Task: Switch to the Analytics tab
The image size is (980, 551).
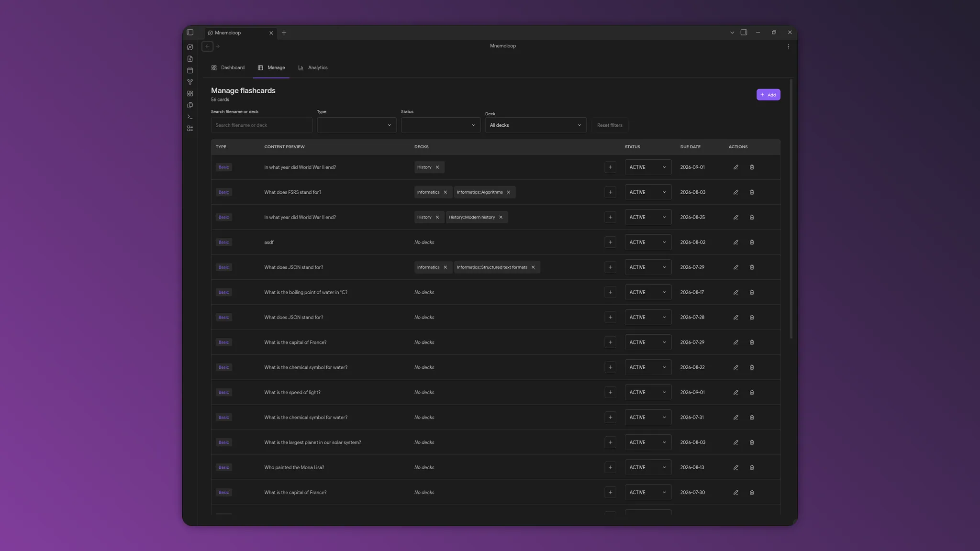Action: click(313, 67)
